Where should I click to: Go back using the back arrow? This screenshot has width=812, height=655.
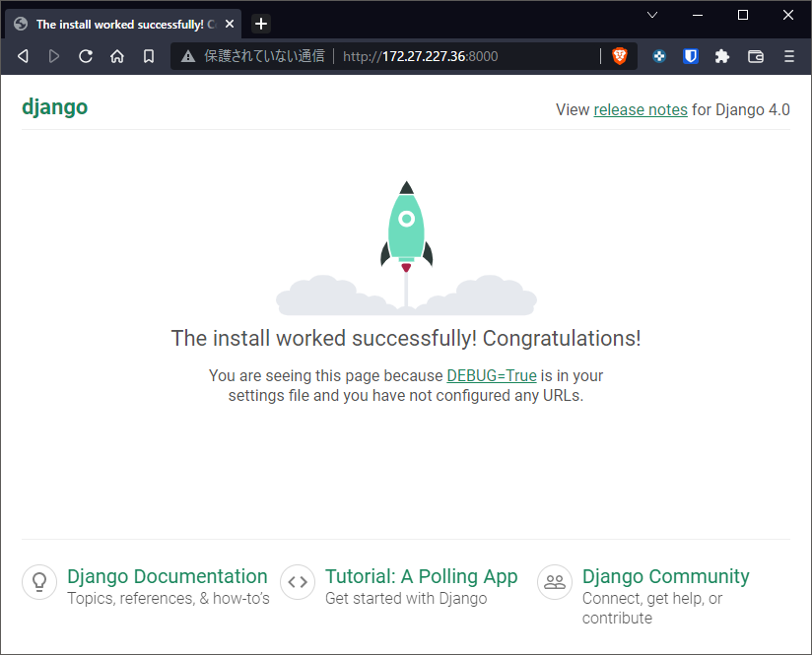click(x=23, y=56)
